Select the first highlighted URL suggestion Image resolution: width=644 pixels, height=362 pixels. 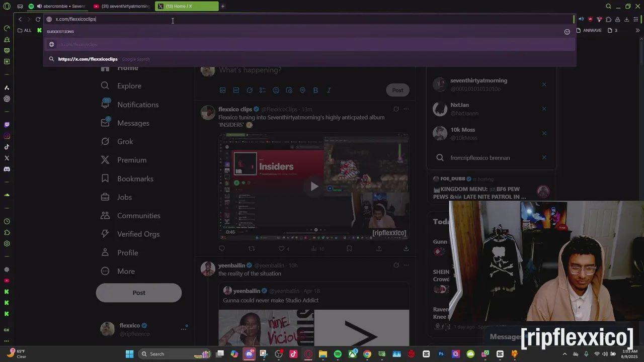pos(309,44)
